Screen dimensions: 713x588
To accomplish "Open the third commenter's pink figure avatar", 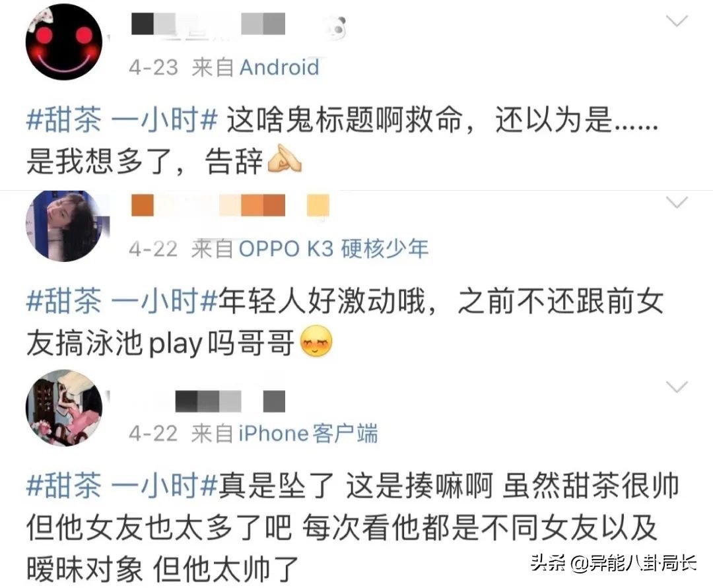I will (x=64, y=408).
